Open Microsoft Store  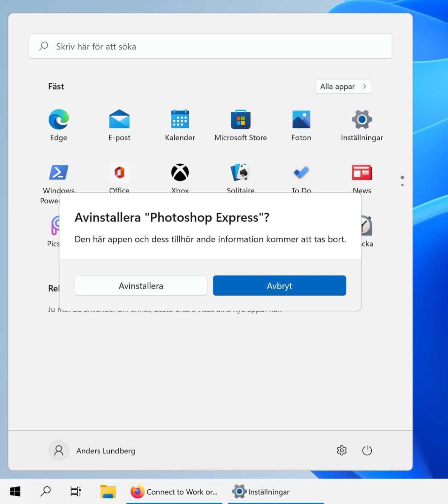240,125
